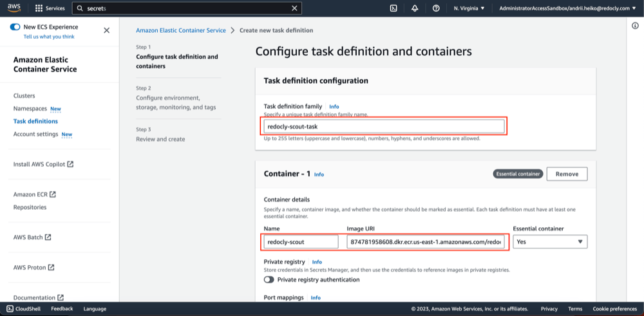This screenshot has width=644, height=316.
Task: Click New badge next to Namespaces
Action: pos(55,109)
